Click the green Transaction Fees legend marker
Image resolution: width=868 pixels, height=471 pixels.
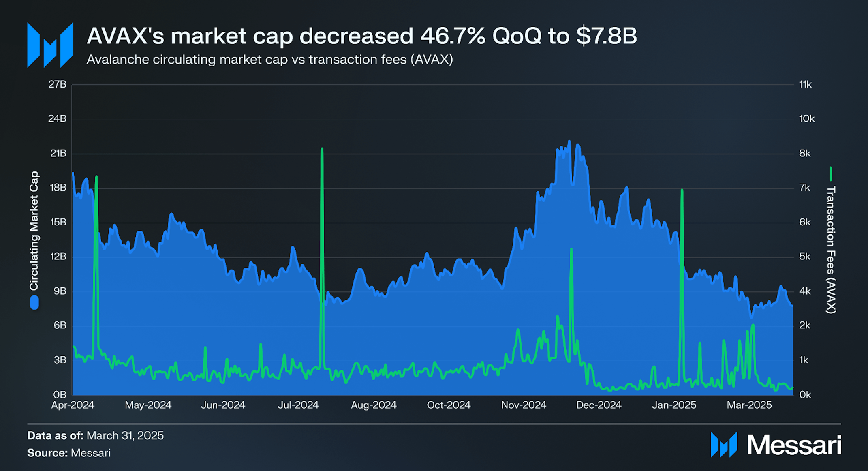[x=830, y=173]
